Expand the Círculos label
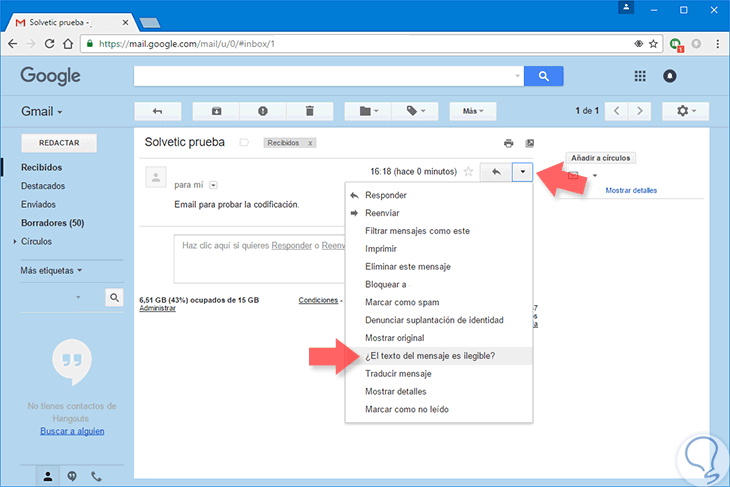Viewport: 730px width, 487px height. point(15,242)
